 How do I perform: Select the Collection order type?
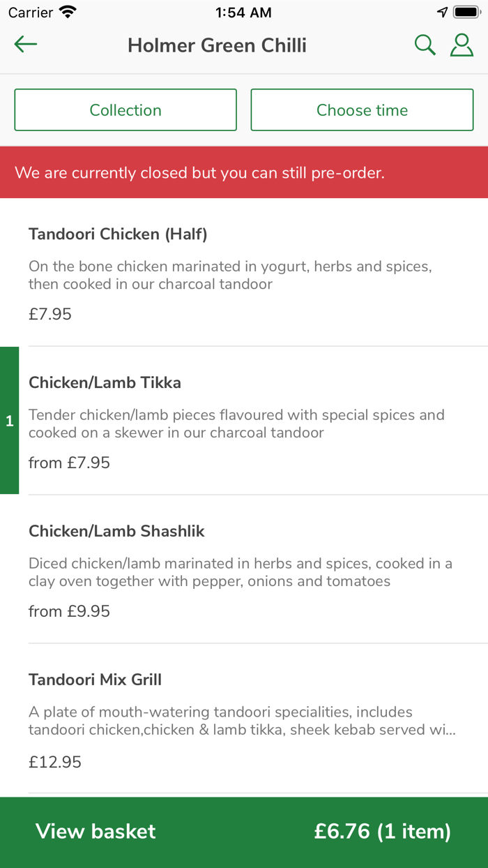pyautogui.click(x=125, y=110)
